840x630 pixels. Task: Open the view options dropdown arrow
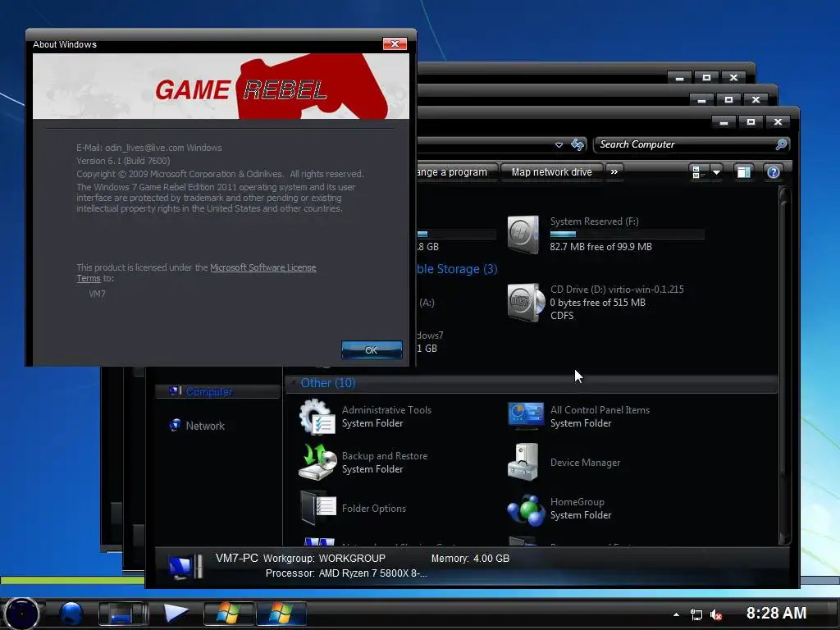[716, 172]
